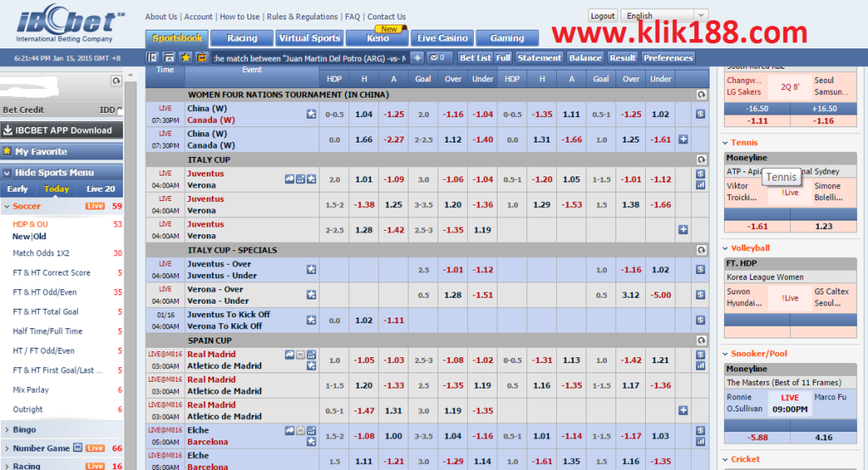868x470 pixels.
Task: Open the English language dropdown
Action: point(665,15)
